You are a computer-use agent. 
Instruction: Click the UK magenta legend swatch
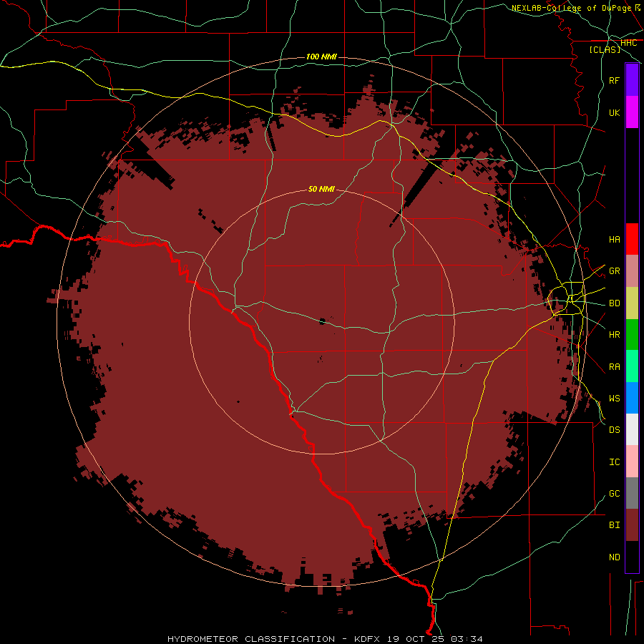(632, 112)
